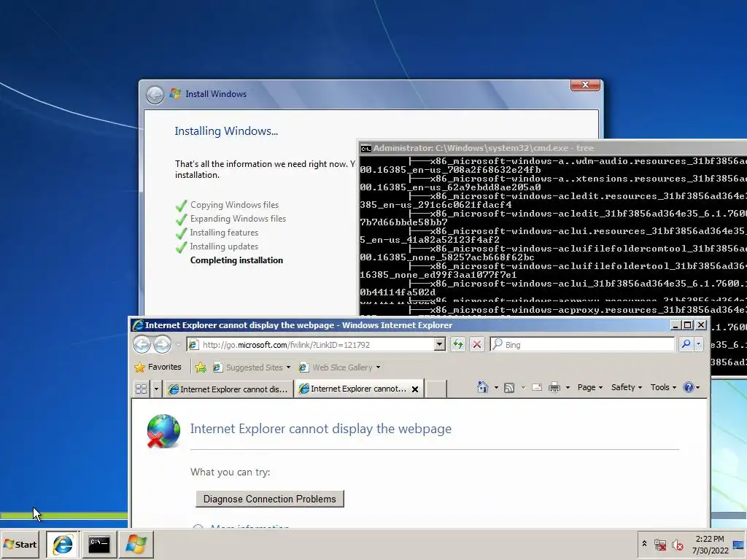Switch to first 'Internet Explorer cannot dis...' tab
The height and width of the screenshot is (560, 747).
228,389
